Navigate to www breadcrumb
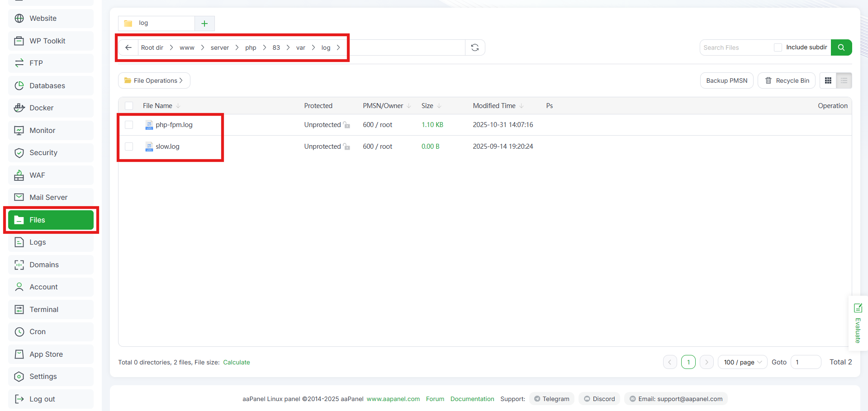868x411 pixels. coord(187,47)
